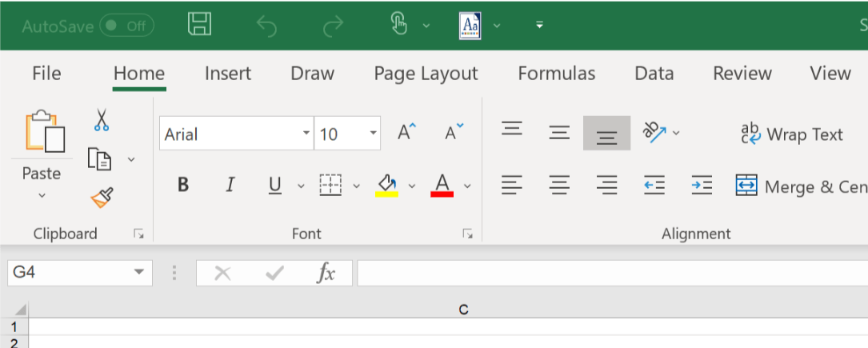Select Top Align
Viewport: 868px width, 348px height.
(x=512, y=128)
